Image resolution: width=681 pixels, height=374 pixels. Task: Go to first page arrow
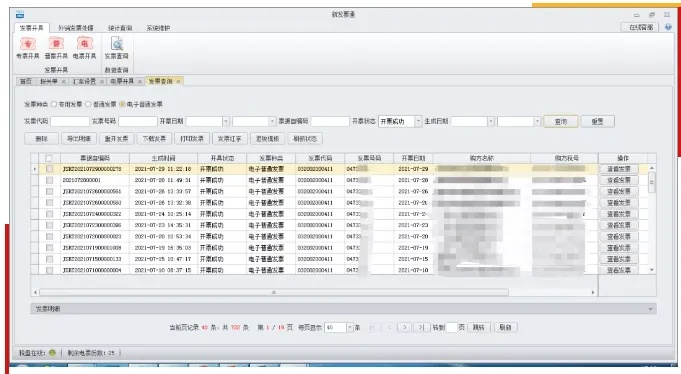(x=372, y=328)
